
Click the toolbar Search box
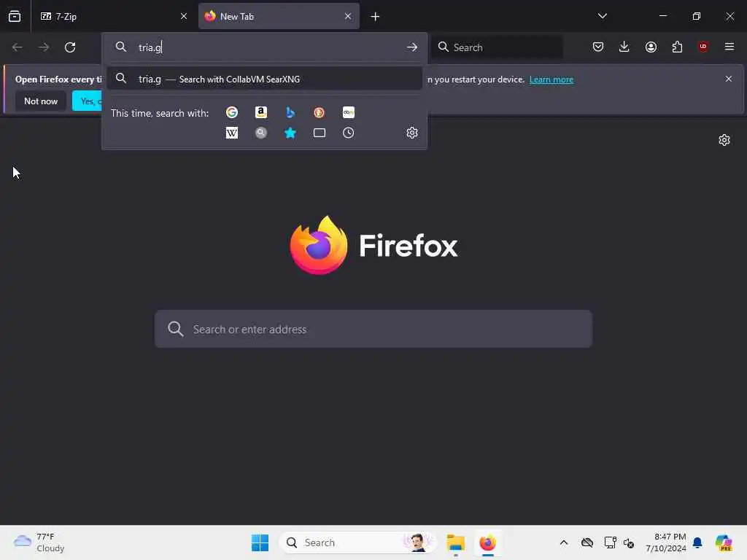[497, 47]
